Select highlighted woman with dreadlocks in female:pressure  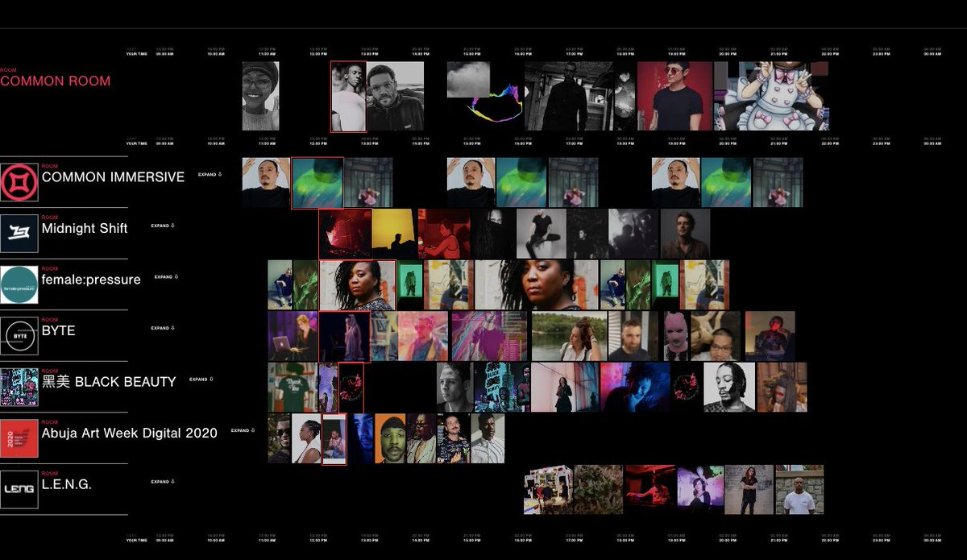[x=358, y=285]
